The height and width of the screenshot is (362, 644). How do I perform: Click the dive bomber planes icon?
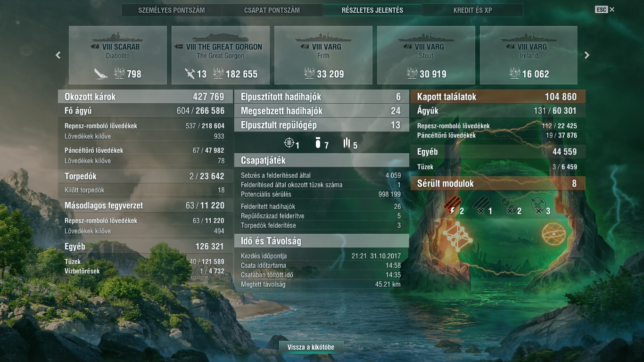tap(318, 143)
